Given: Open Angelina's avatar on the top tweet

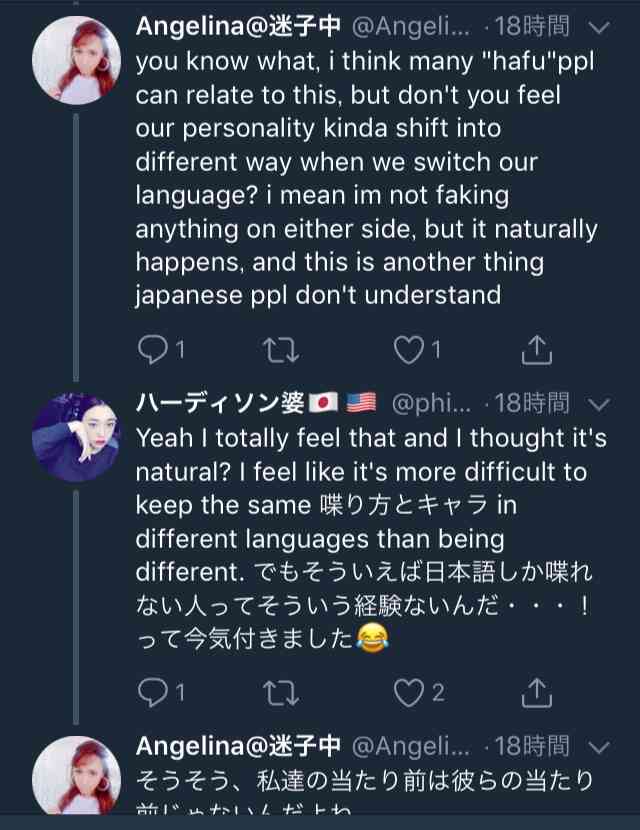Looking at the screenshot, I should click(77, 60).
